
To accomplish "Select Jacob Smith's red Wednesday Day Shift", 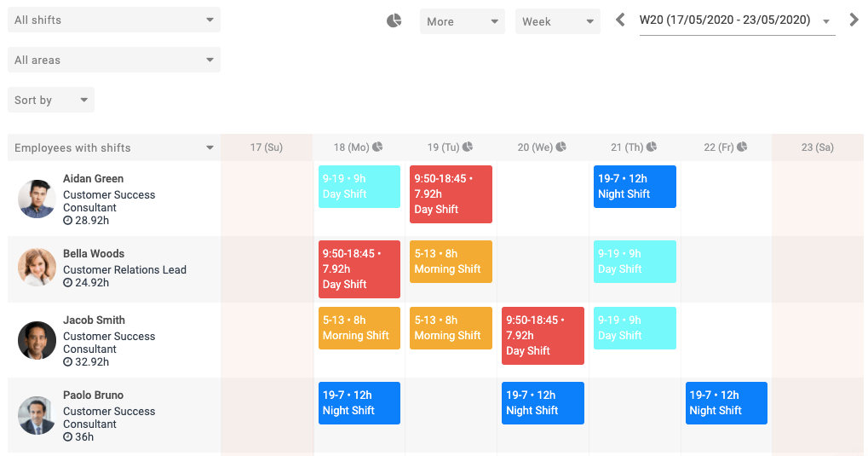I will pyautogui.click(x=543, y=335).
